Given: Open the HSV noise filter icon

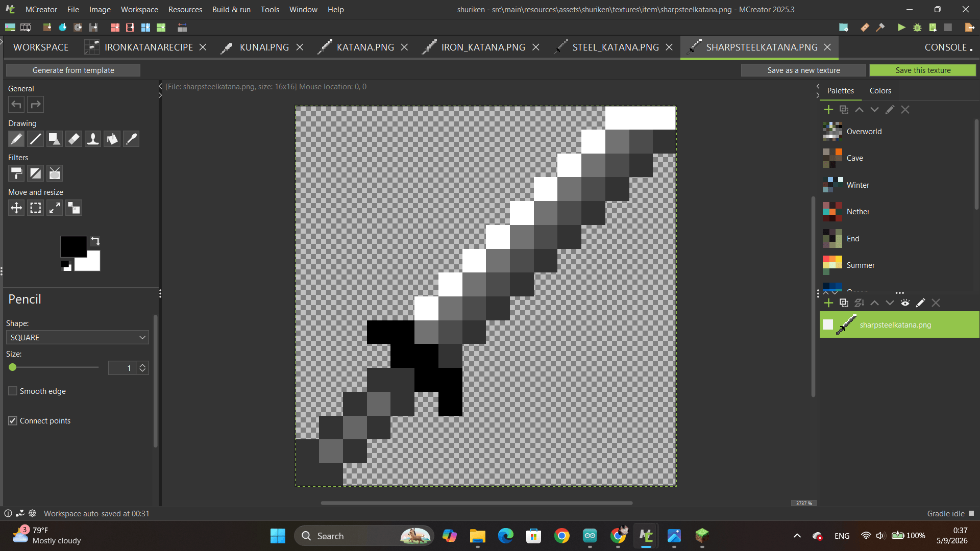Looking at the screenshot, I should point(55,173).
